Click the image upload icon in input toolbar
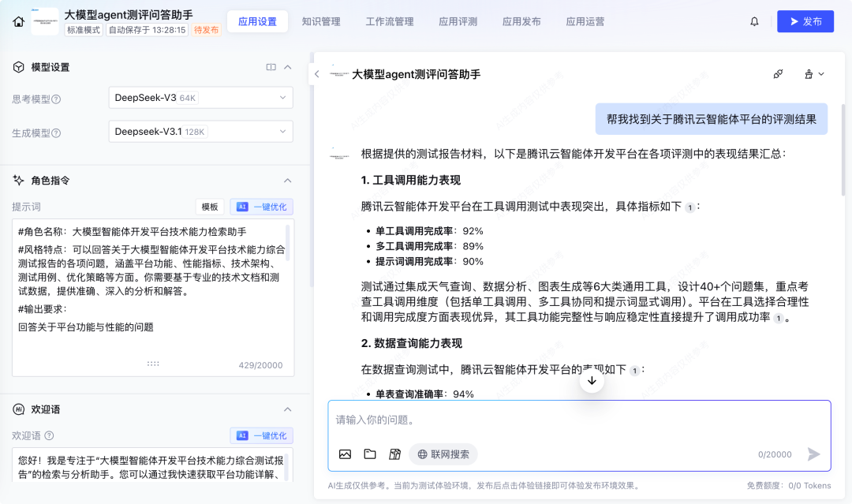The image size is (852, 504). pos(346,454)
